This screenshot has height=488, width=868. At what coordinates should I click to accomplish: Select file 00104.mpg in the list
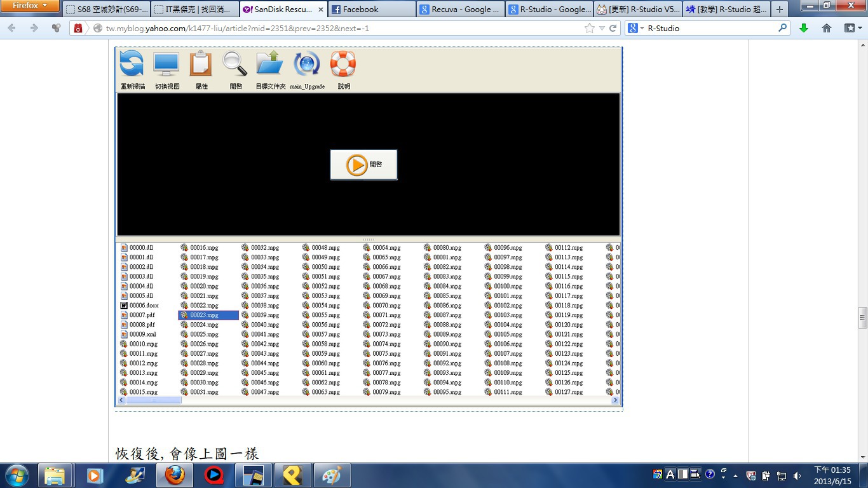(x=503, y=325)
